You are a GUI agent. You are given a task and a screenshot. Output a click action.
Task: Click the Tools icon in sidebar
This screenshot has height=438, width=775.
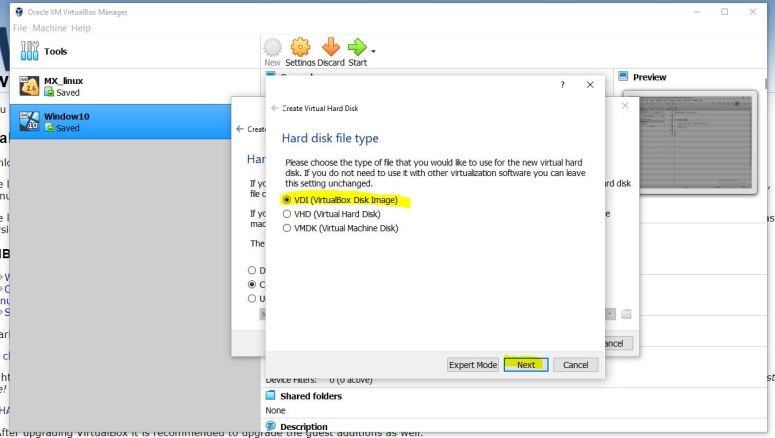pyautogui.click(x=28, y=50)
